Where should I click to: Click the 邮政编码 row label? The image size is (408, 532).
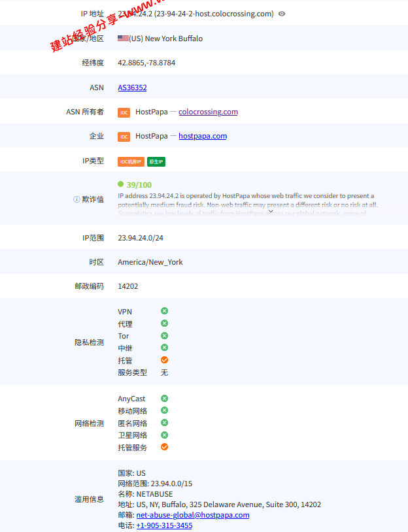coord(90,286)
